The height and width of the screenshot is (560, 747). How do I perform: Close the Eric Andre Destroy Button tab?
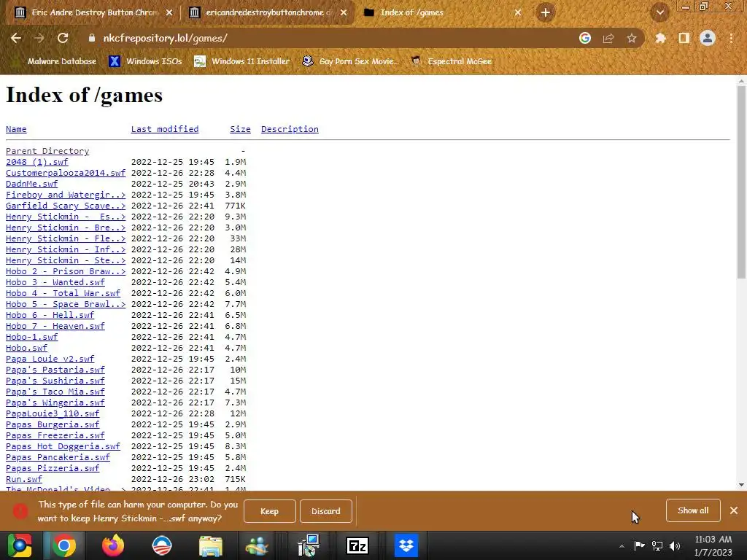(x=169, y=12)
